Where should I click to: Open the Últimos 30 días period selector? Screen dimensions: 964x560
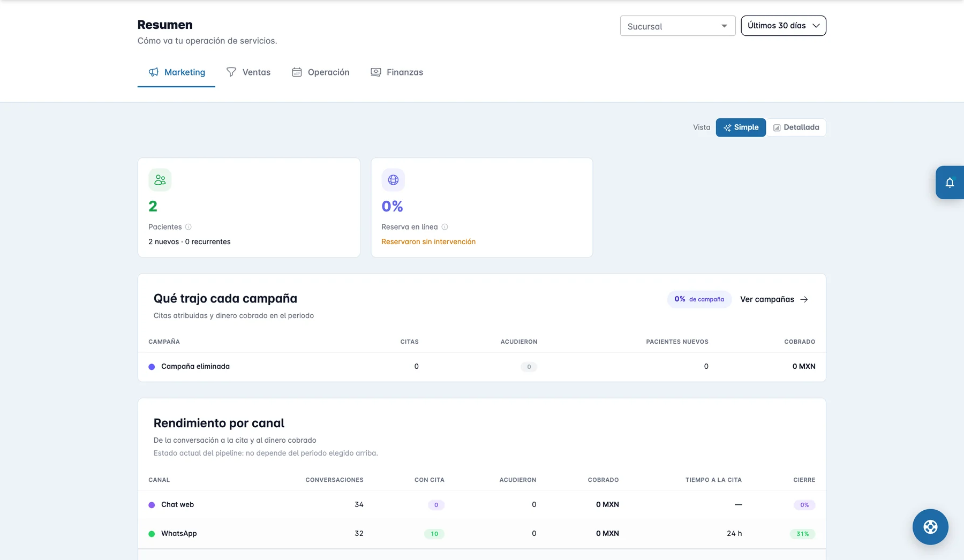(784, 26)
